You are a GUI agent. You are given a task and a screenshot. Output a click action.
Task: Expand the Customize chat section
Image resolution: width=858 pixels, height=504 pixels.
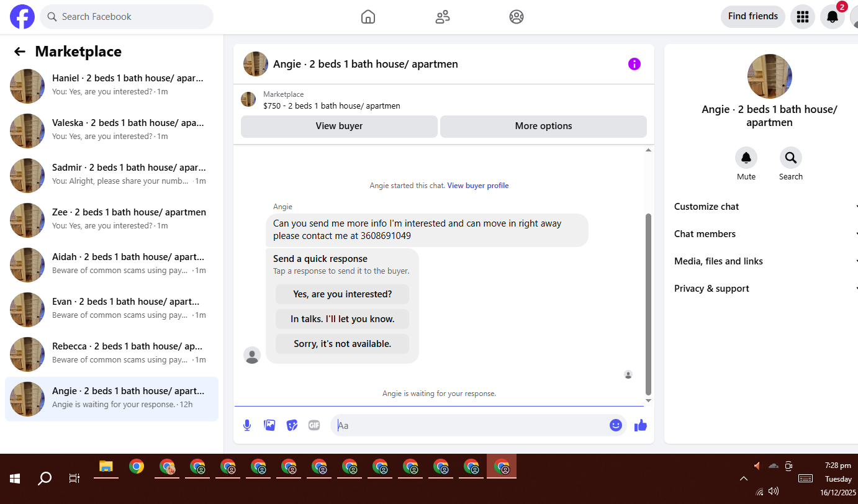[x=765, y=207]
